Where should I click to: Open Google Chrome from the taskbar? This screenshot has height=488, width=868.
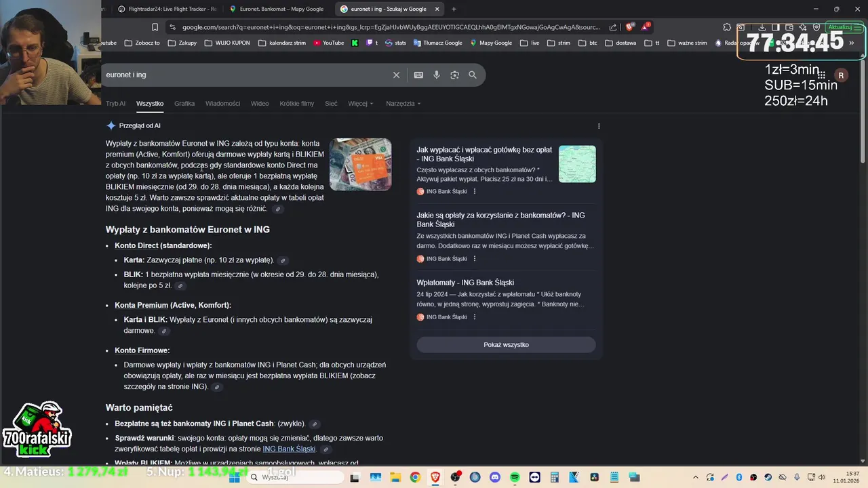[415, 477]
